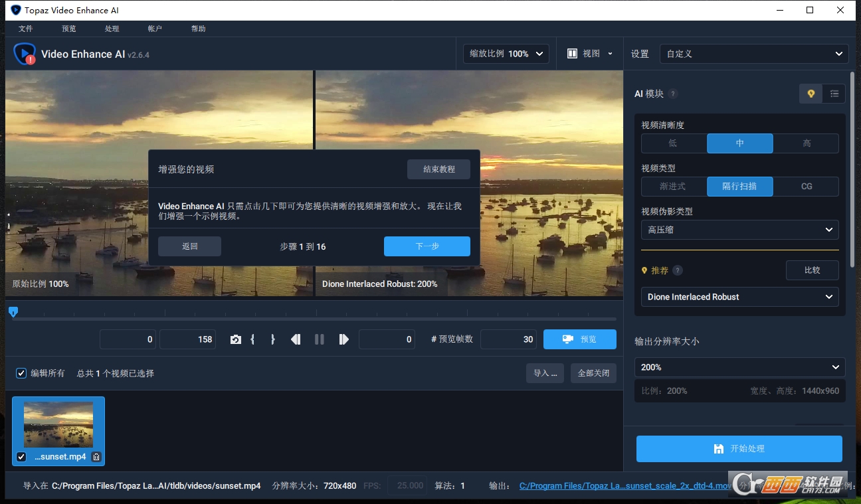The height and width of the screenshot is (504, 861).
Task: Click the video timeline track
Action: point(314,319)
